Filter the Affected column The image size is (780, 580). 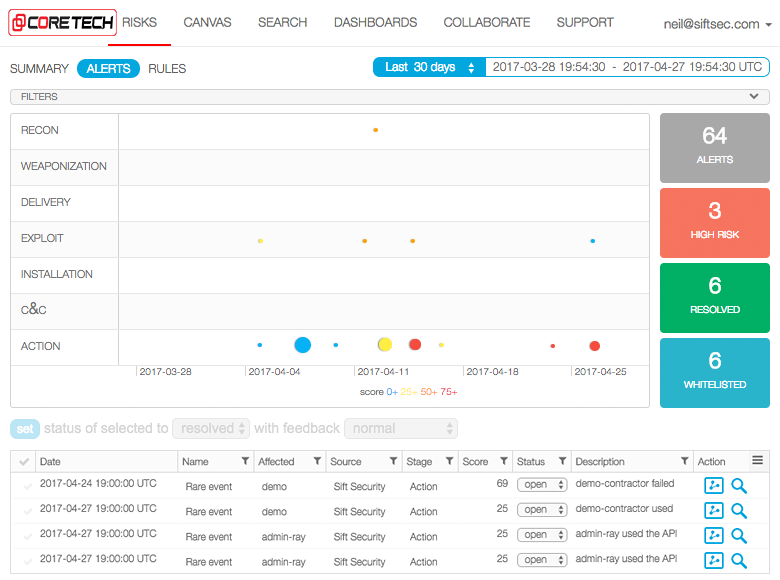click(317, 461)
